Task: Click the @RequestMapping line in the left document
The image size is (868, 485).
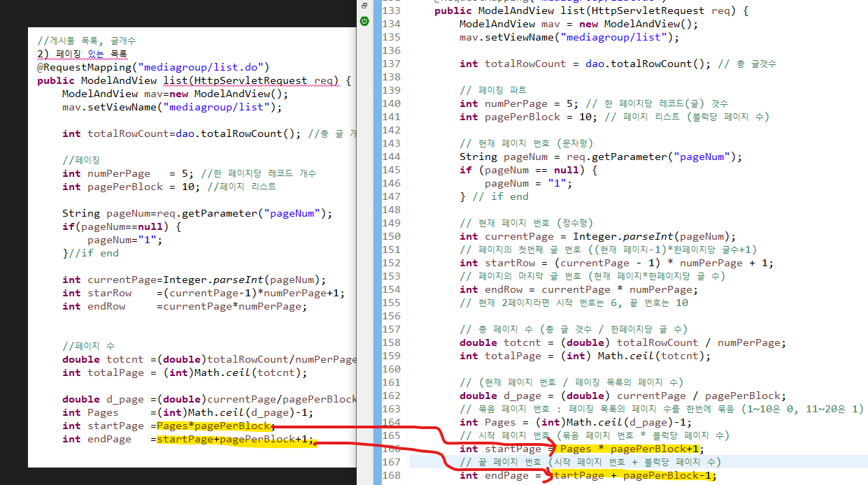Action: 154,68
